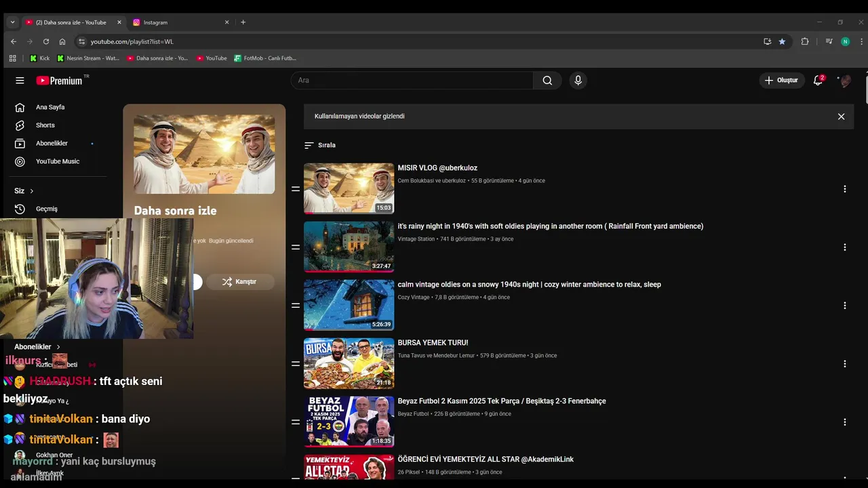The image size is (868, 488).
Task: Toggle the bookmark star in address bar
Action: pyautogui.click(x=782, y=41)
